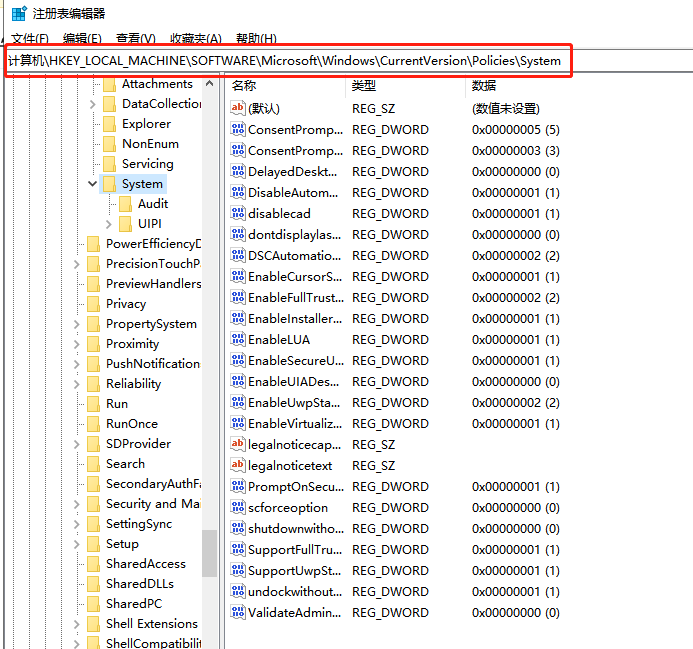Click the scforceoption DWORD value icon
The height and width of the screenshot is (649, 693).
click(x=238, y=507)
